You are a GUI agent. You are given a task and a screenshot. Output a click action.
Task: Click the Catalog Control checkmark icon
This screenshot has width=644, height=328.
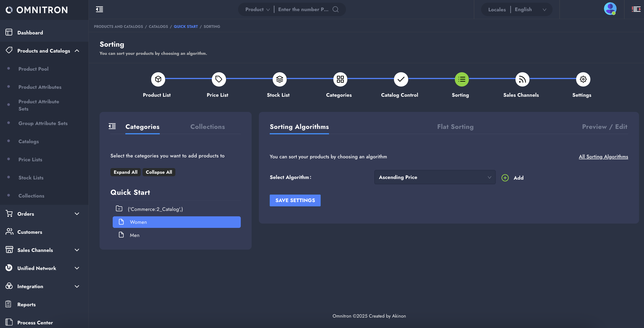[401, 79]
